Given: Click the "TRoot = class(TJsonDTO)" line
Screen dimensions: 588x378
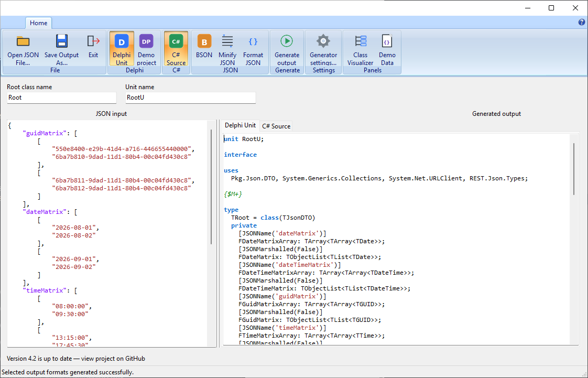Looking at the screenshot, I should click(273, 218).
